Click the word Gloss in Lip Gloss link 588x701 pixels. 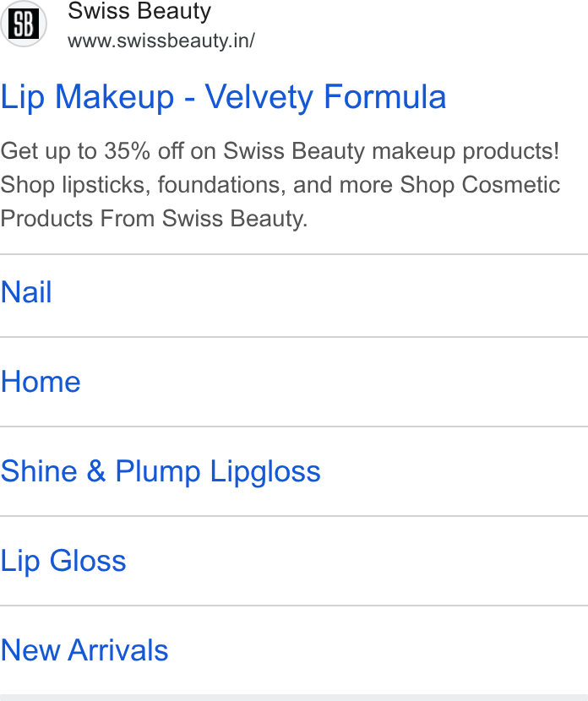coord(88,561)
